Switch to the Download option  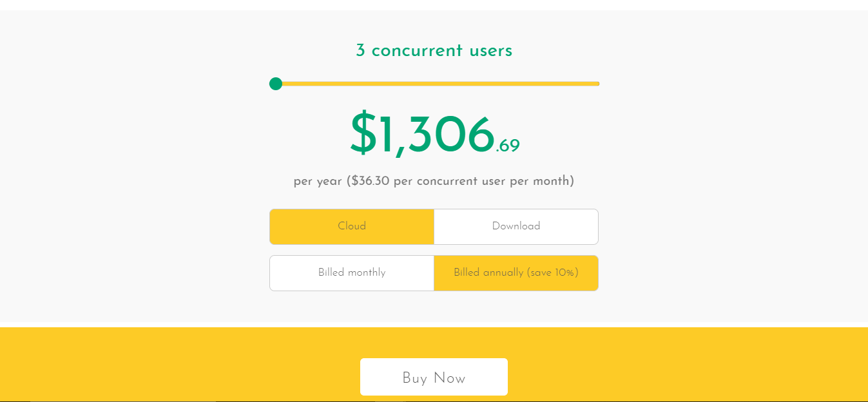[x=516, y=227]
